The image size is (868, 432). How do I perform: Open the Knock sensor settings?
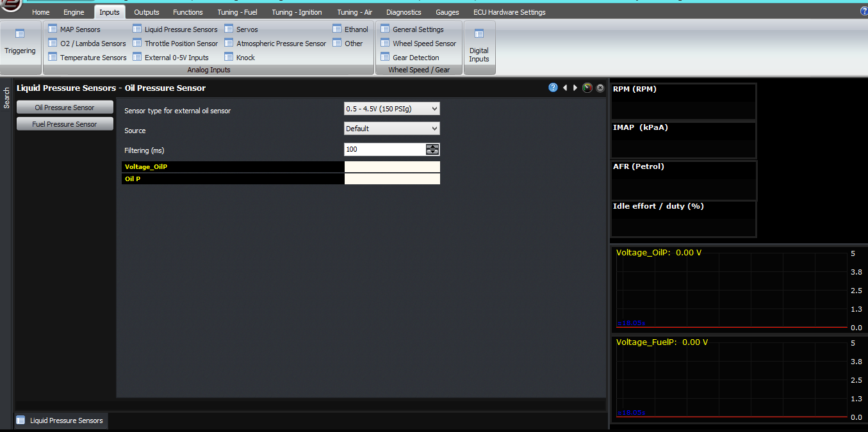240,58
